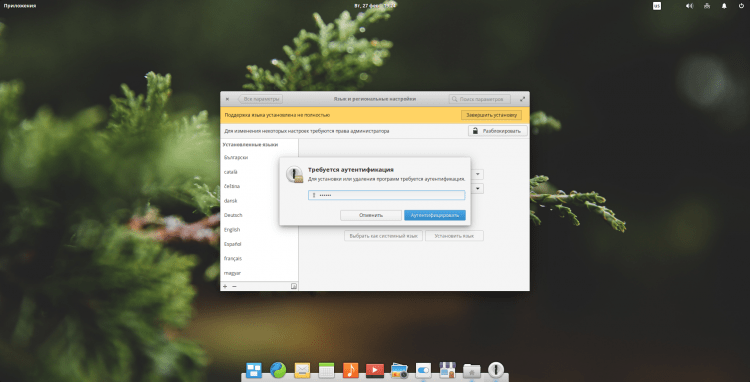Viewport: 750px width, 382px height.
Task: Open AppCenter store icon in dock
Action: [x=447, y=370]
